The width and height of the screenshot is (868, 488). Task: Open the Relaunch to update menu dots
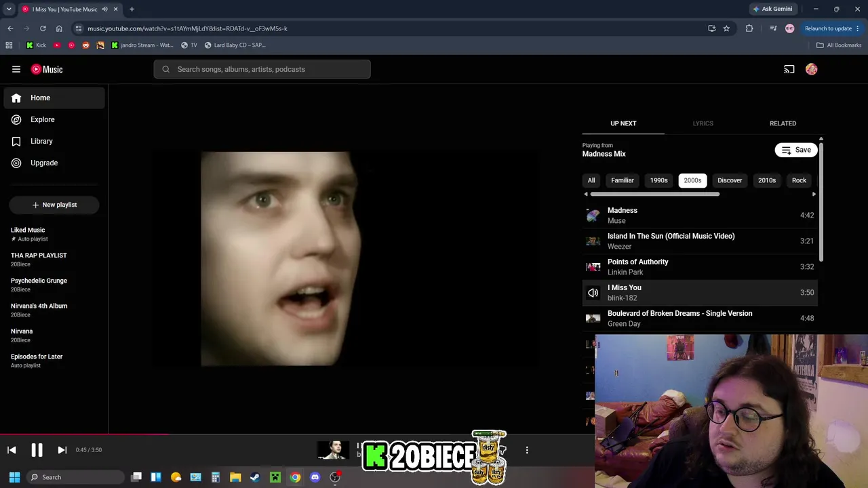858,28
